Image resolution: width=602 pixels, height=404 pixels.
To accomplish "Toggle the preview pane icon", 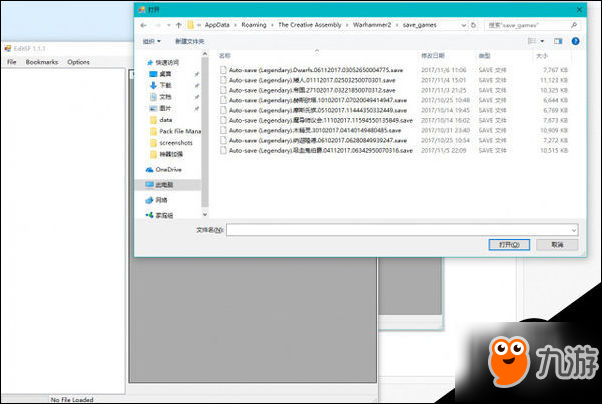I will 558,41.
